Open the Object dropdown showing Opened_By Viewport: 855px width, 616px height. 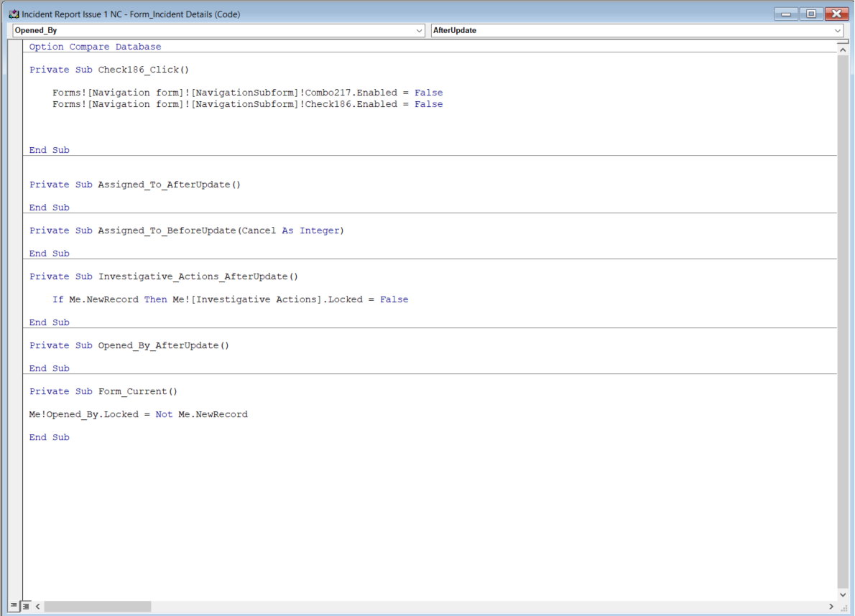click(218, 30)
